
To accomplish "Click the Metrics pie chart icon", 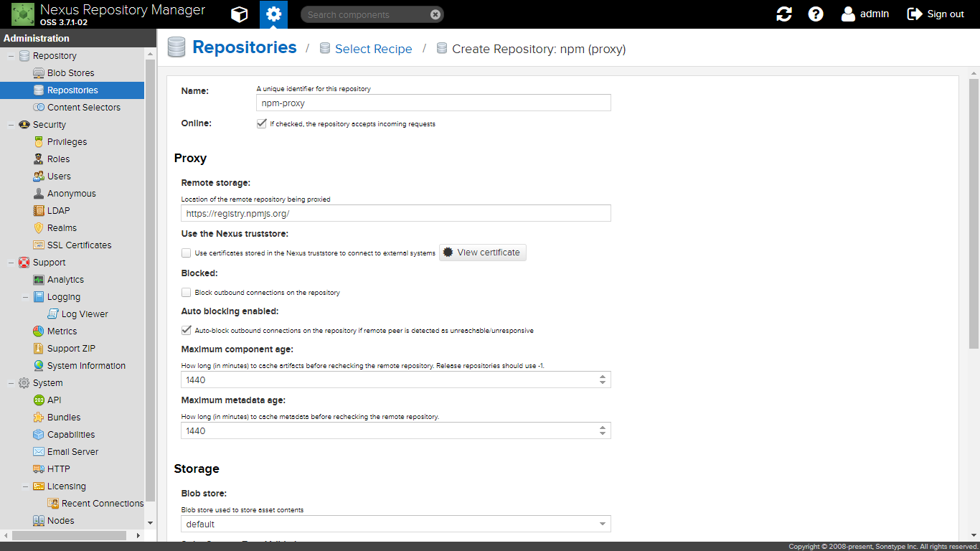I will 39,331.
